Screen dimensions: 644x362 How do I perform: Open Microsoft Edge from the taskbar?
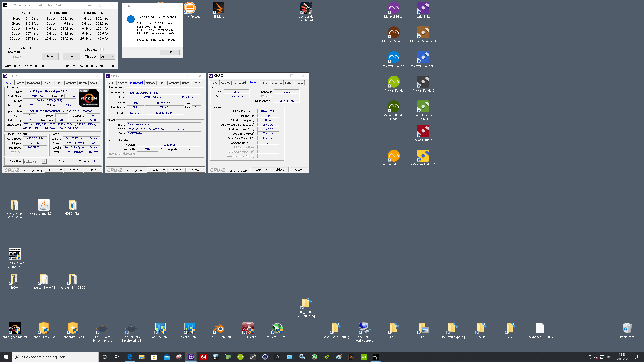130,357
